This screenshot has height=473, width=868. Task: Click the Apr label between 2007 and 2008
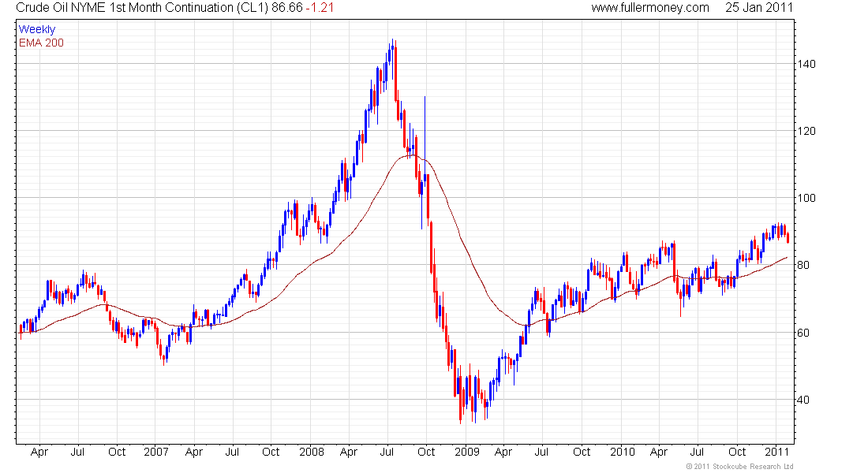194,452
